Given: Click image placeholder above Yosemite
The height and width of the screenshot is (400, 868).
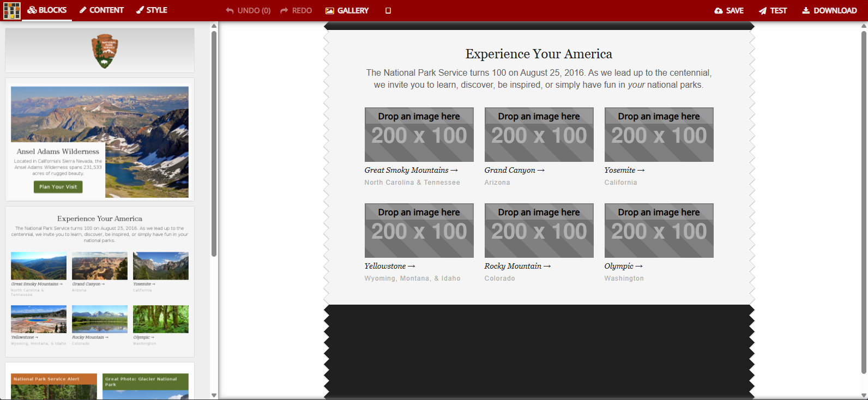Looking at the screenshot, I should (659, 135).
